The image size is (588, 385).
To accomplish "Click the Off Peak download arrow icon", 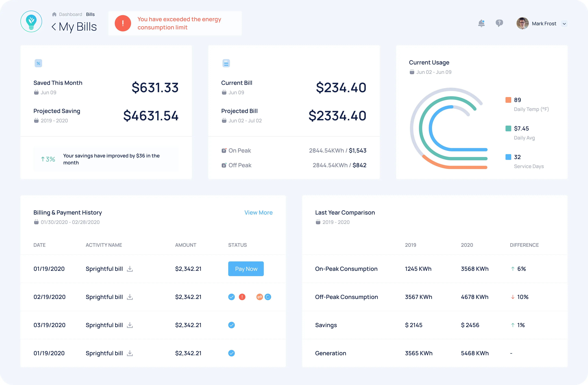I will click(x=224, y=165).
